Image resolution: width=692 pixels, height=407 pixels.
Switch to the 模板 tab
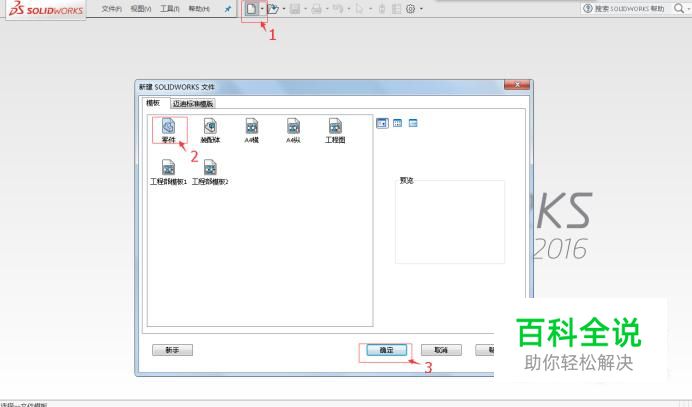tap(153, 103)
